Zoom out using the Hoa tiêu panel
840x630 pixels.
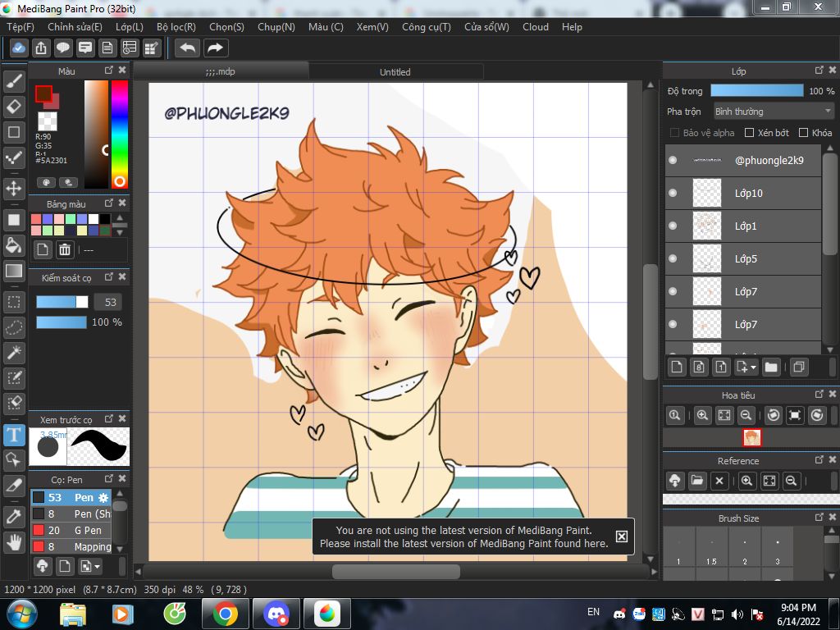[746, 415]
